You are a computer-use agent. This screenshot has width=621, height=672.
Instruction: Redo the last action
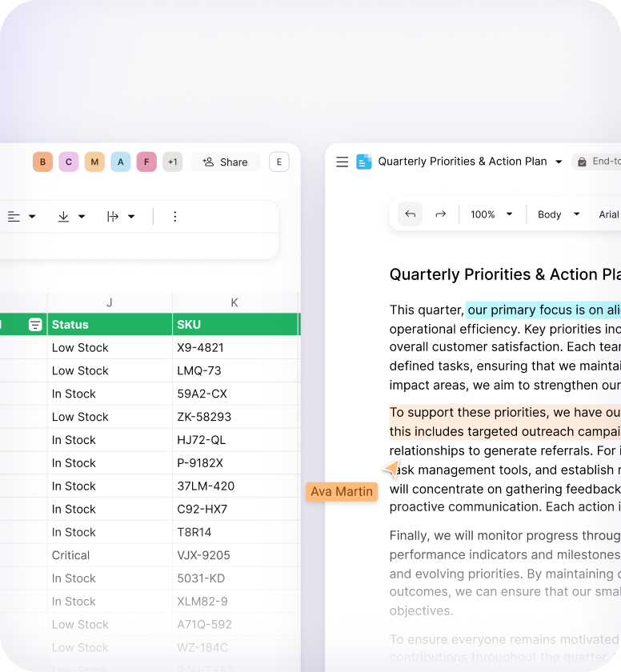440,214
